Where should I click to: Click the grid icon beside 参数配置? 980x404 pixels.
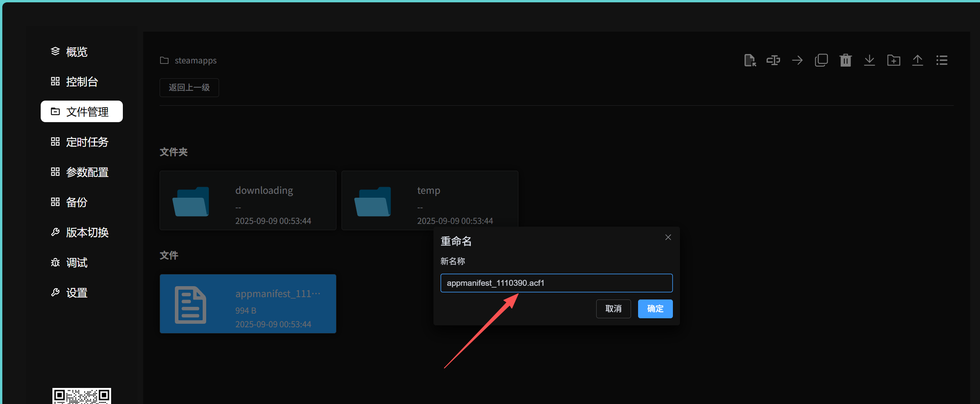click(55, 172)
